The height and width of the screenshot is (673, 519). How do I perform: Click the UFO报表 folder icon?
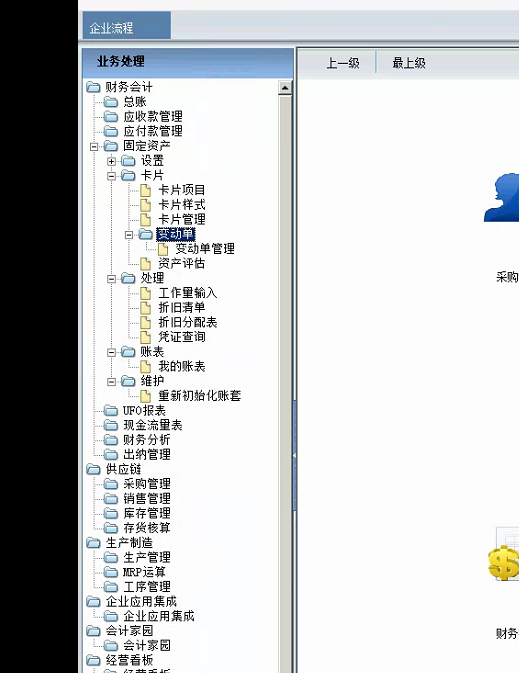click(x=111, y=411)
